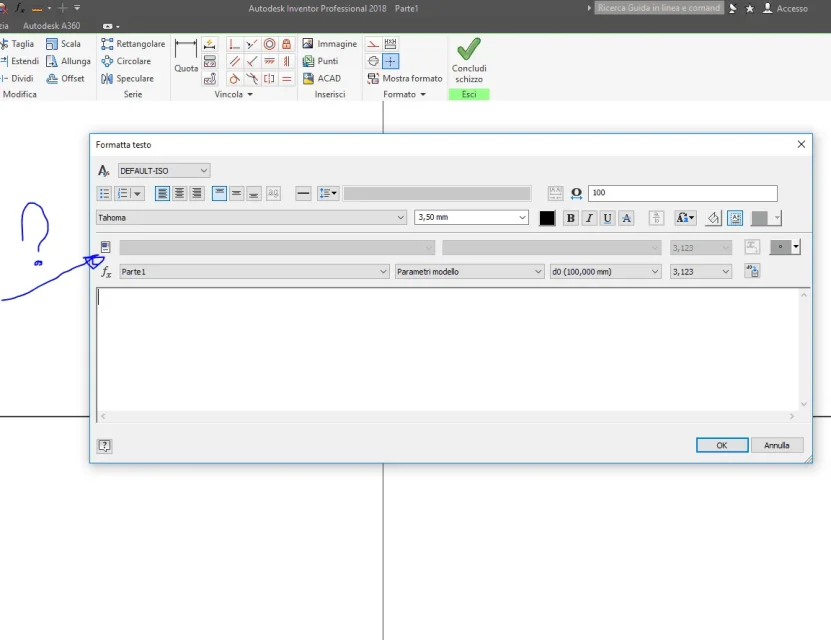Choose the Circolare pattern tool

tap(126, 61)
